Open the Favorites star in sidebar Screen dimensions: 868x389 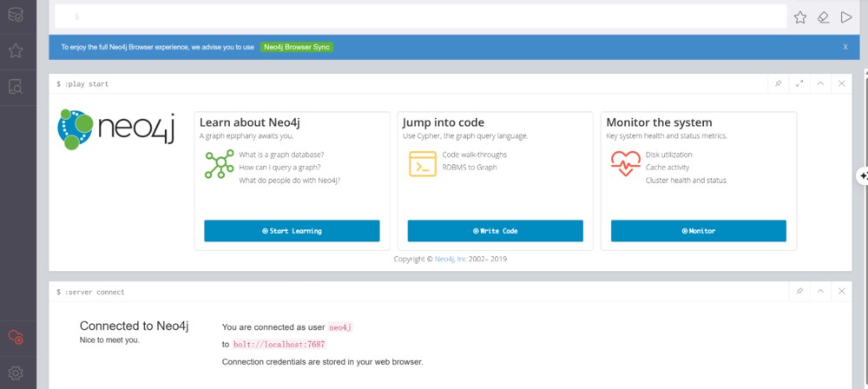tap(16, 51)
